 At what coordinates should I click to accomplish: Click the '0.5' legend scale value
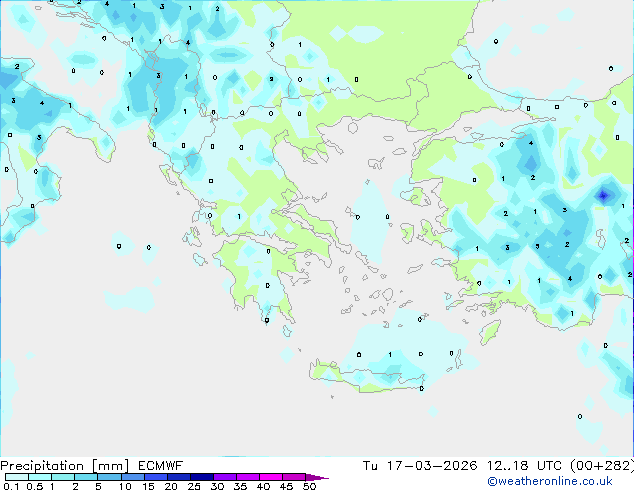tap(35, 486)
